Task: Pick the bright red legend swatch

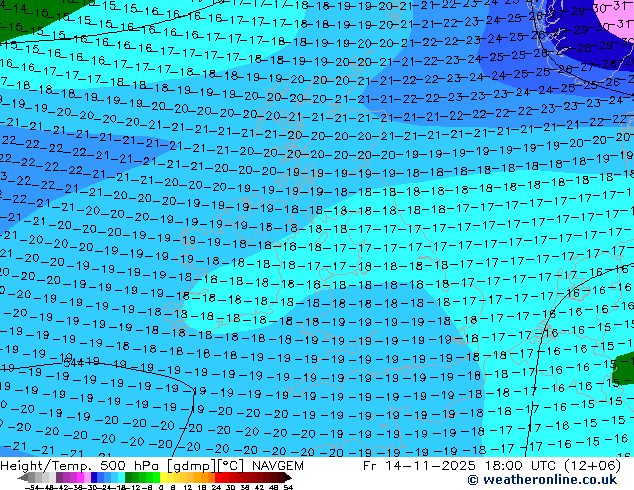Action: coord(218,477)
